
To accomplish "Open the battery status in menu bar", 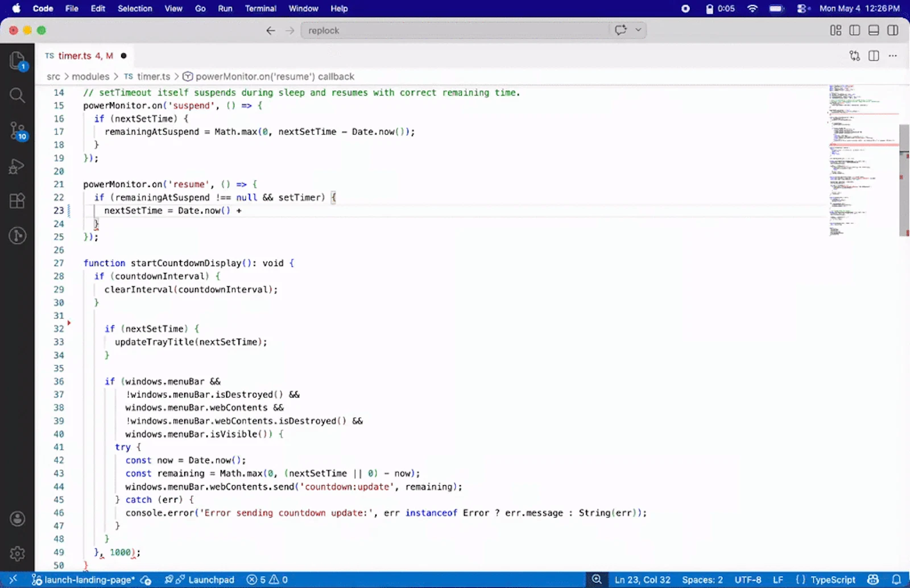I will click(777, 9).
